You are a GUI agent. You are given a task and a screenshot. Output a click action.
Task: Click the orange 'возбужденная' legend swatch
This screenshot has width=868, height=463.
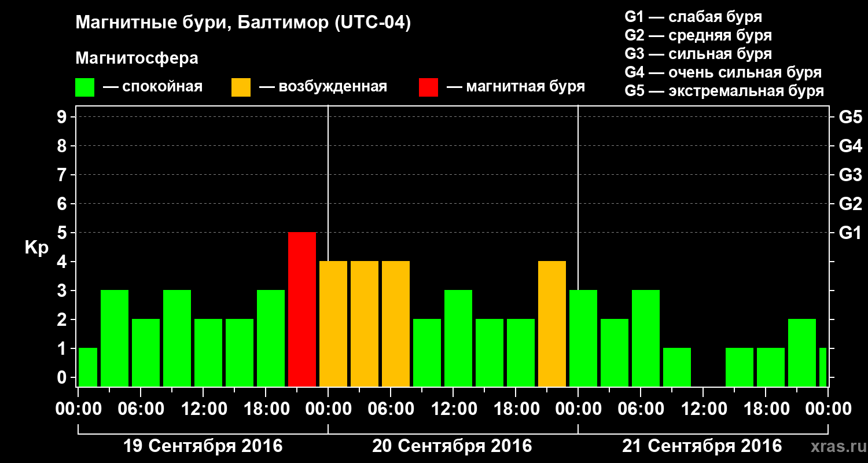241,87
